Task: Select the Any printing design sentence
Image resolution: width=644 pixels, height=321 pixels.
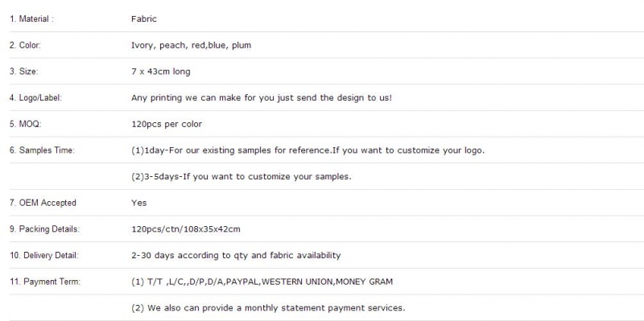Action: tap(262, 97)
